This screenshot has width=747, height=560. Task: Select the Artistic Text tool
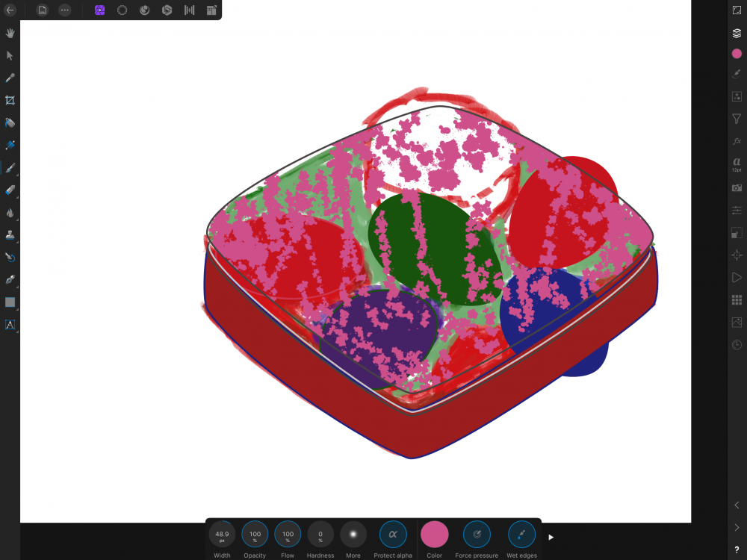(10, 325)
